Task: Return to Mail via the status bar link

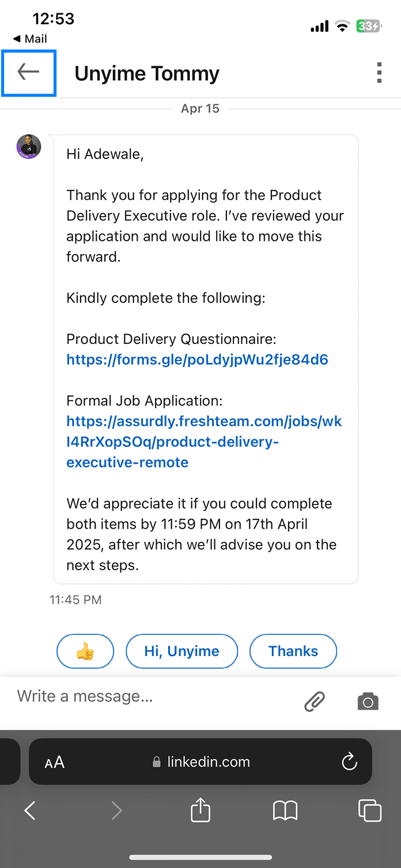Action: (31, 39)
